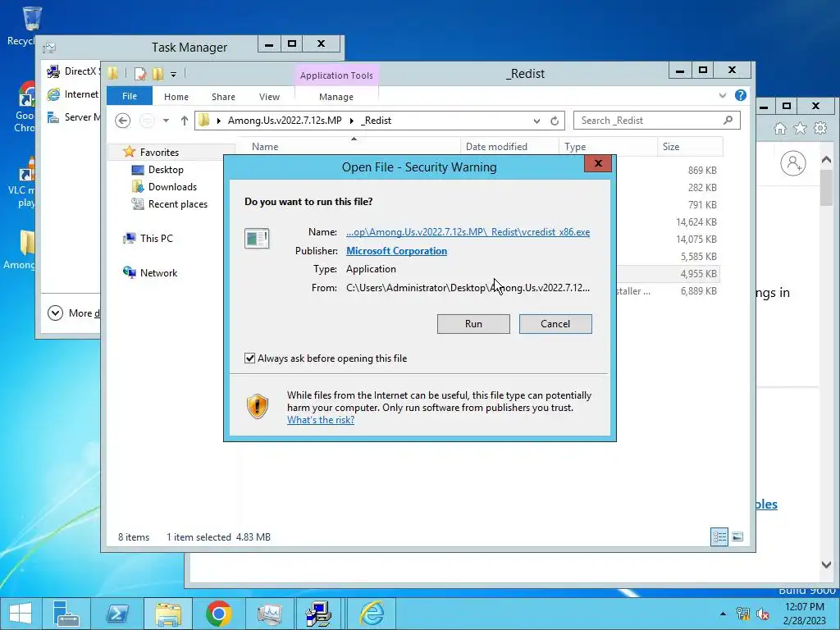Cancel the Security Warning dialog
This screenshot has height=630, width=840.
coord(555,323)
